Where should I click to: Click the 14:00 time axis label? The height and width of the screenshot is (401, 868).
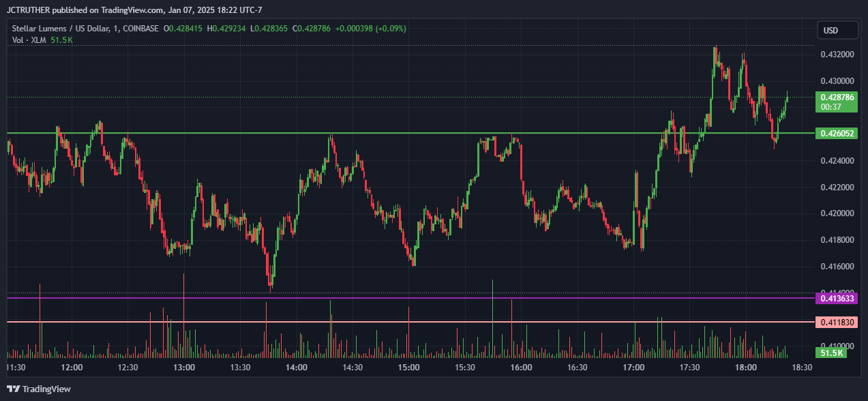coord(297,367)
